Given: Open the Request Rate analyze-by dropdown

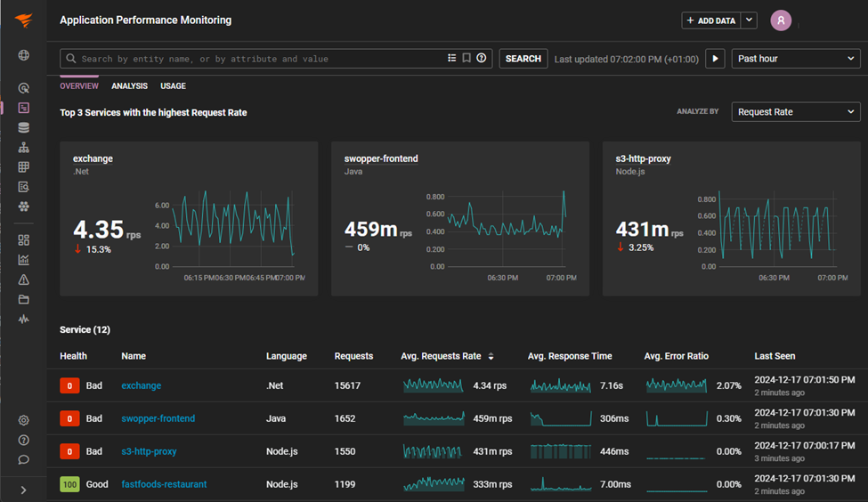Looking at the screenshot, I should [x=796, y=112].
